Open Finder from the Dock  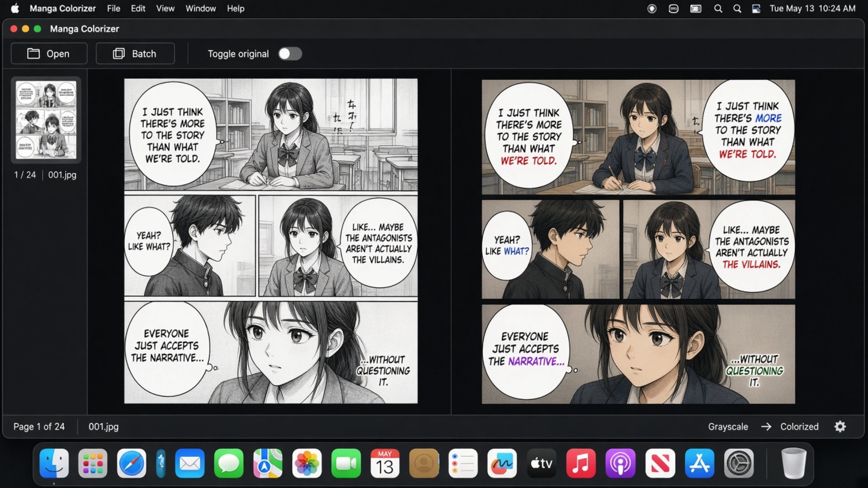pyautogui.click(x=54, y=463)
